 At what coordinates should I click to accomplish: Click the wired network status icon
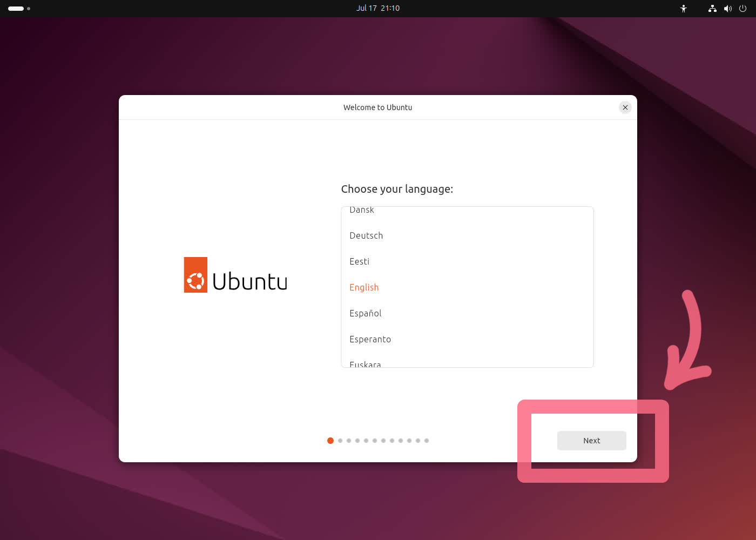point(712,9)
